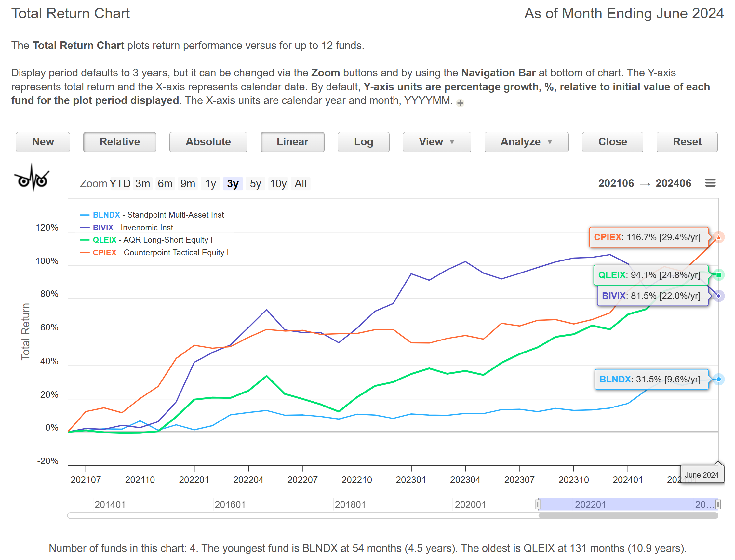Open the Analyze dropdown

click(527, 142)
